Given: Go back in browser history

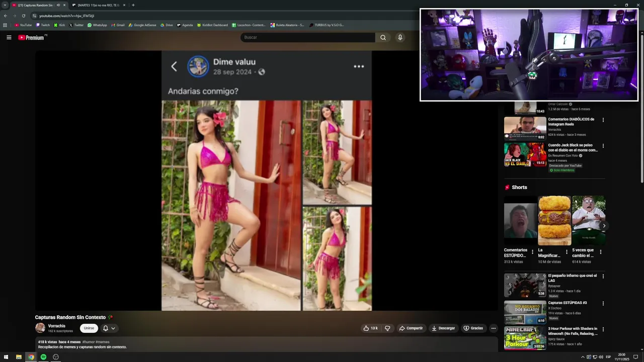Looking at the screenshot, I should pos(6,16).
